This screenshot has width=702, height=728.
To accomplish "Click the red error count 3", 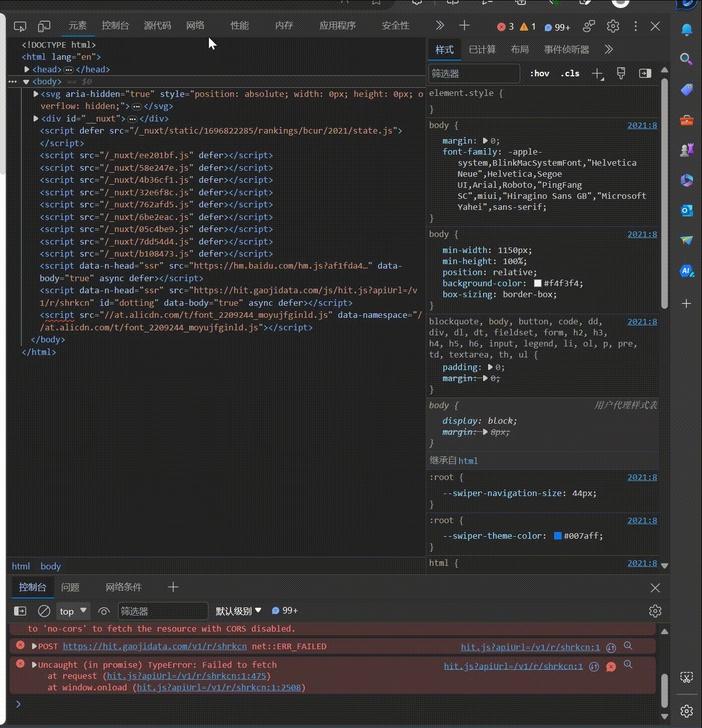I will pos(505,27).
